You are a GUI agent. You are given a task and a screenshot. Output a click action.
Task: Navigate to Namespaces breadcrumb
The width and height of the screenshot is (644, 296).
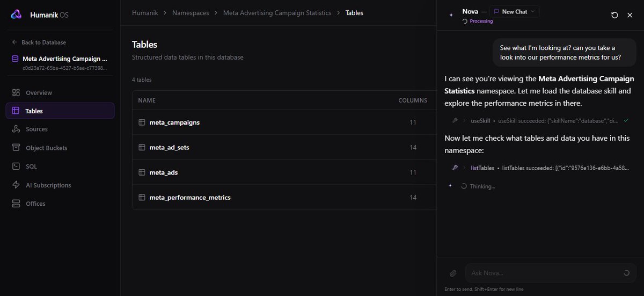(x=191, y=12)
